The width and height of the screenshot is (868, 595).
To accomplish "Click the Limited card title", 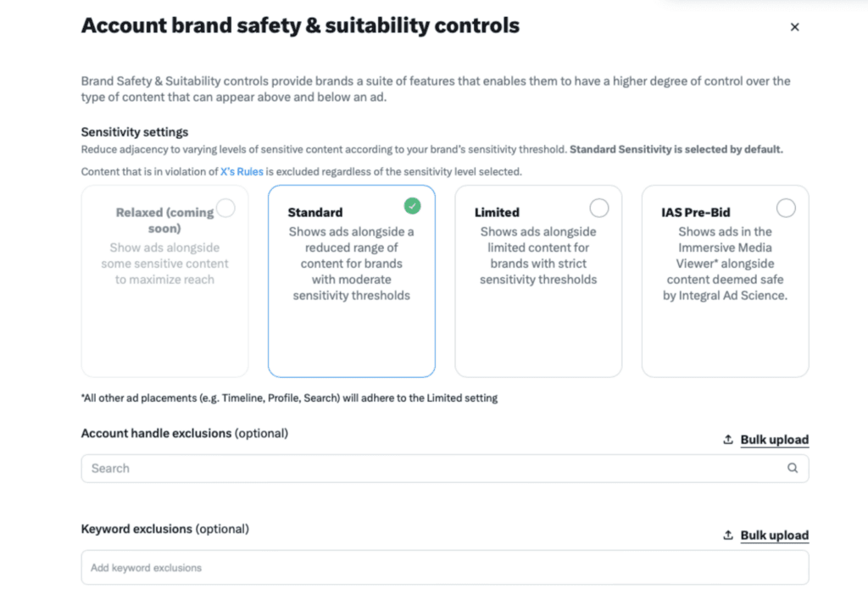I will pyautogui.click(x=497, y=213).
